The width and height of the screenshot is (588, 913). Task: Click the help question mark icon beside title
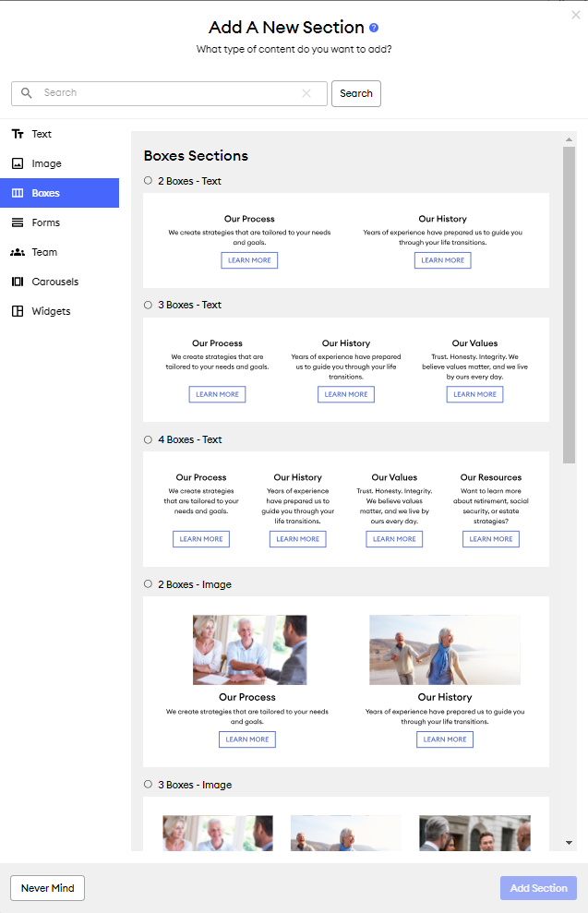pyautogui.click(x=374, y=28)
